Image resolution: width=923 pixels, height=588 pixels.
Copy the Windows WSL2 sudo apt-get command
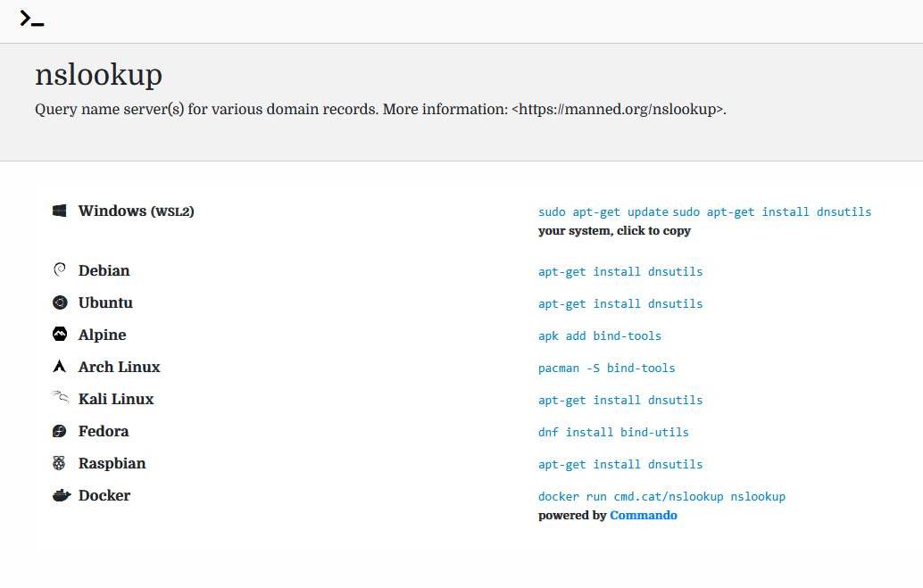pyautogui.click(x=704, y=211)
